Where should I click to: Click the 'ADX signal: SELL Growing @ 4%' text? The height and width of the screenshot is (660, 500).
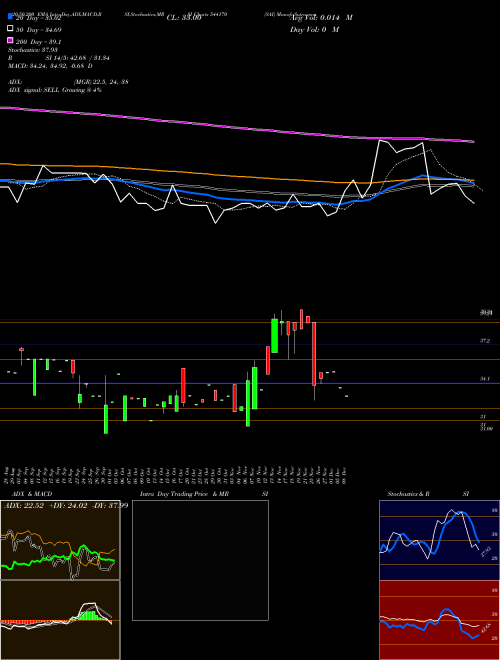click(55, 90)
